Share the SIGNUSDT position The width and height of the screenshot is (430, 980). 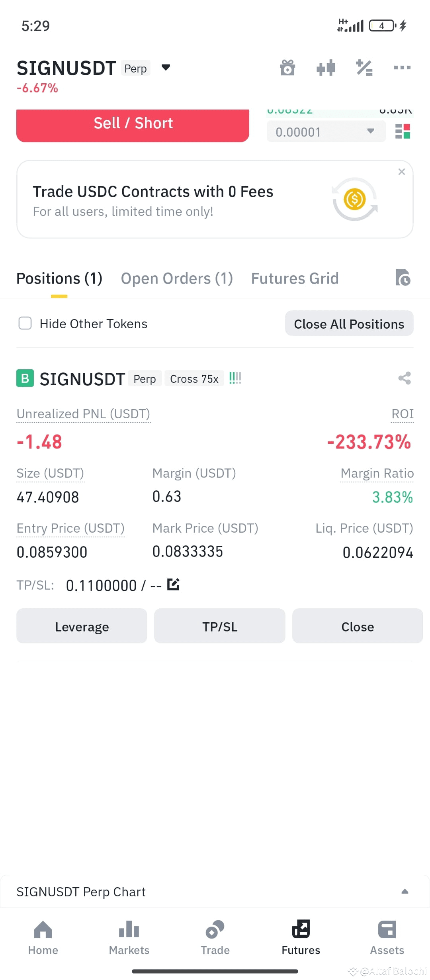point(405,378)
